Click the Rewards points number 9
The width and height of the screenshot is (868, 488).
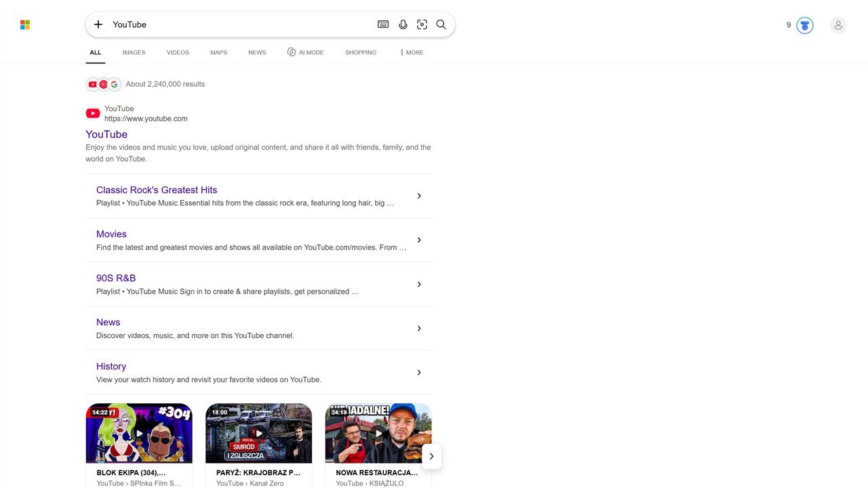click(789, 25)
